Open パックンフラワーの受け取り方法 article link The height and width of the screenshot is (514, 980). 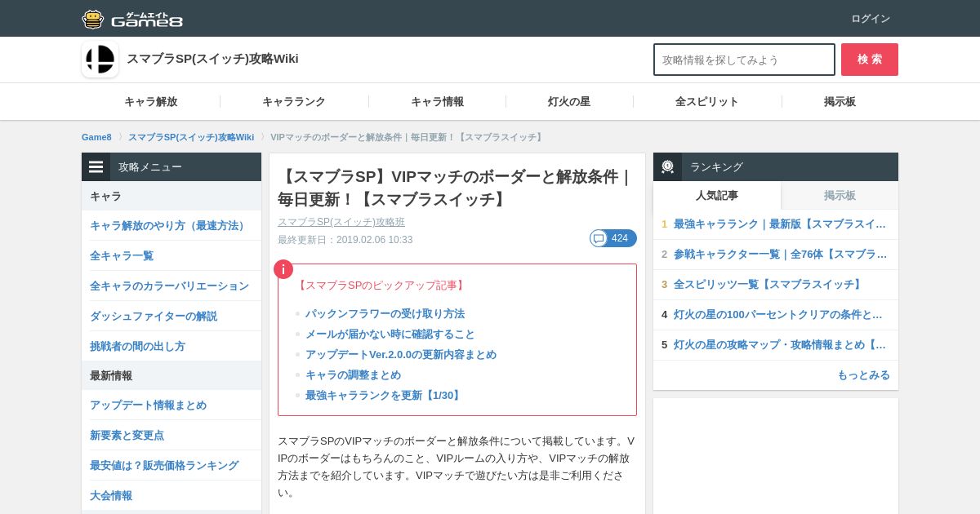(385, 314)
